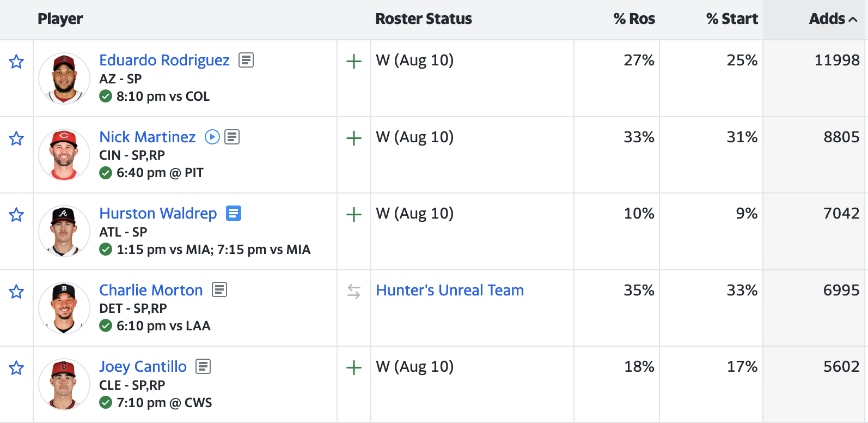Add Nick Martinez with the plus icon
Screen dimensions: 868x423
(354, 138)
